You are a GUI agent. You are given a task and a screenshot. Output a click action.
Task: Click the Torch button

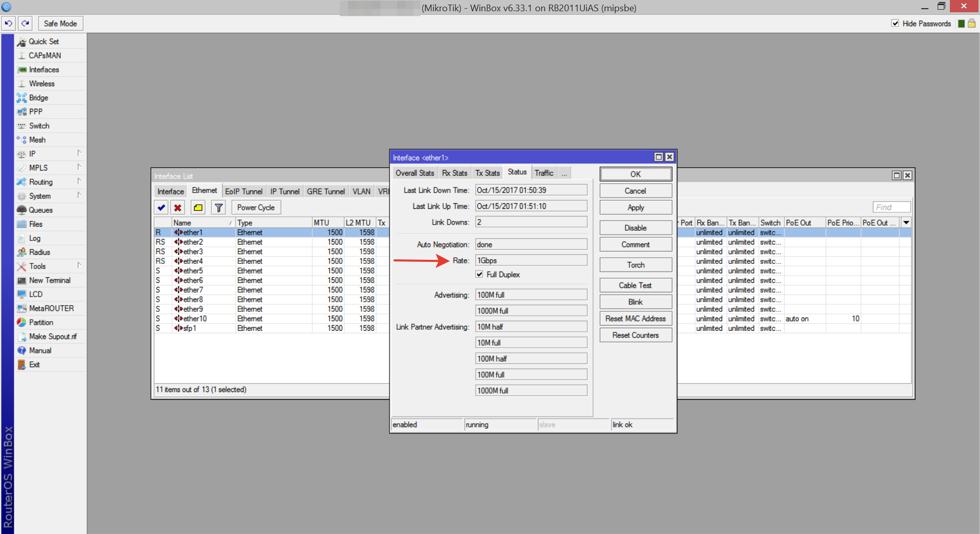[x=635, y=265]
